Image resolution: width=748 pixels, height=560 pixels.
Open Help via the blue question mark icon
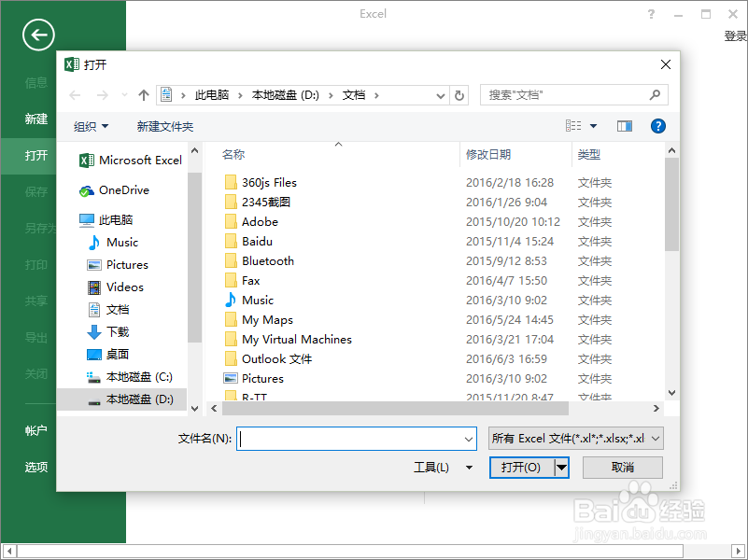point(657,126)
